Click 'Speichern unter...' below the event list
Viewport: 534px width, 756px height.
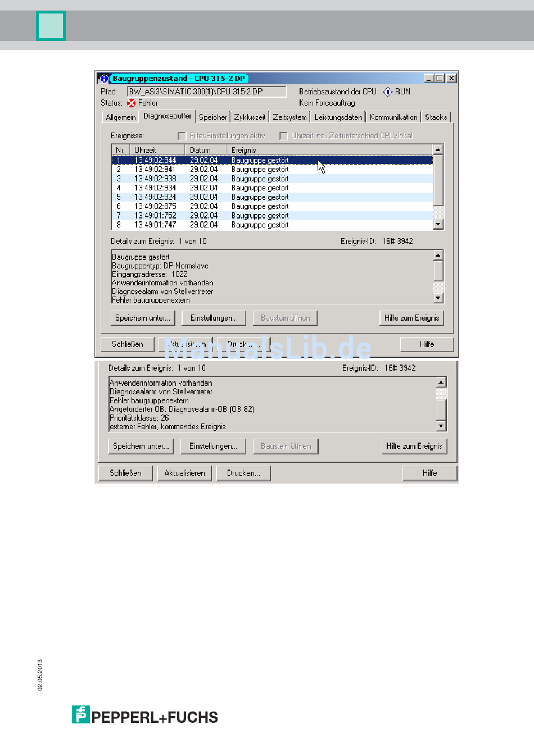(x=143, y=318)
